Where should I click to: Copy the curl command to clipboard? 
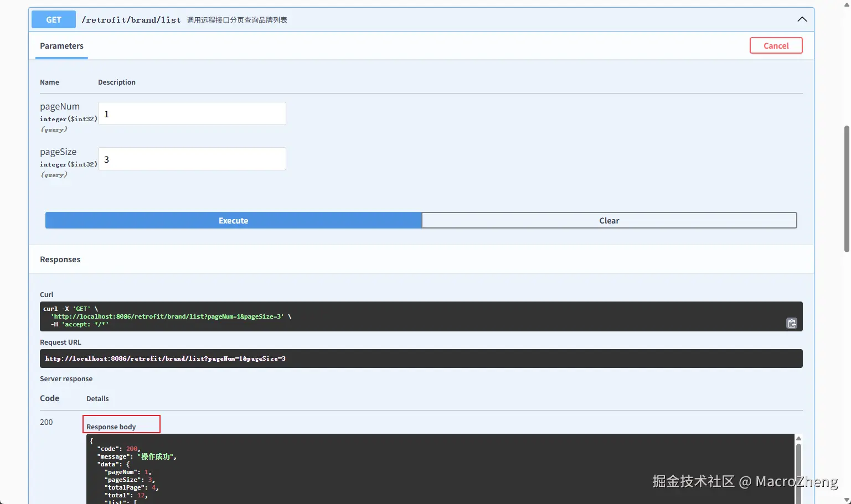pyautogui.click(x=792, y=323)
